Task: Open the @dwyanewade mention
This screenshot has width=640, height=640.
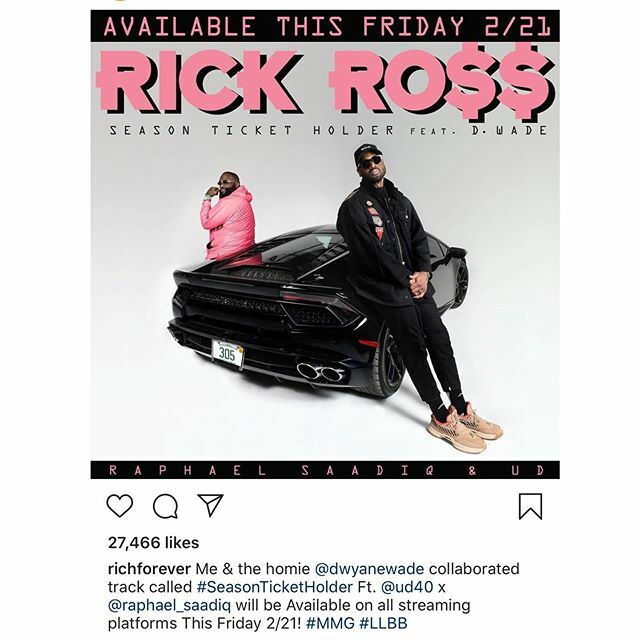Action: [369, 569]
